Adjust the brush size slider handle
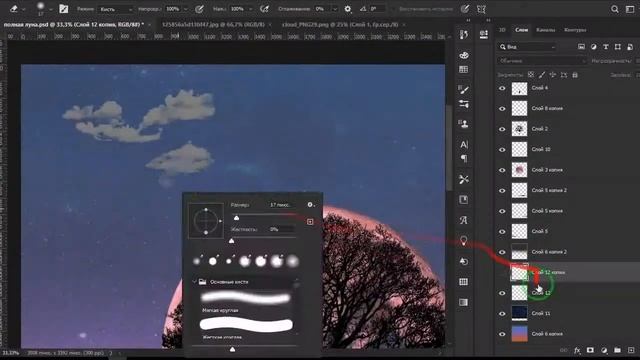Screen dimensions: 640x360 (236, 218)
